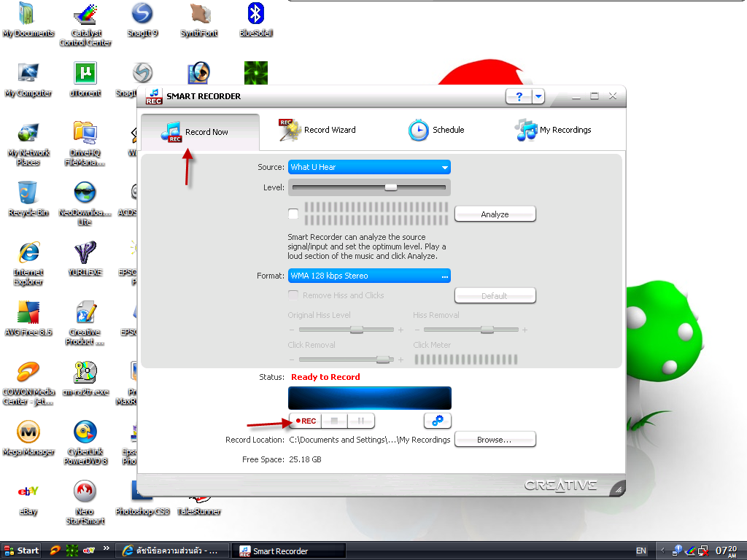Expand quick launch chevron on taskbar
This screenshot has width=747, height=560.
[x=107, y=548]
